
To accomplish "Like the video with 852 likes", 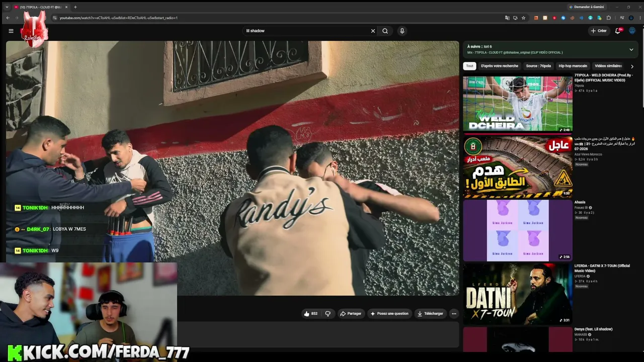I will pyautogui.click(x=310, y=314).
